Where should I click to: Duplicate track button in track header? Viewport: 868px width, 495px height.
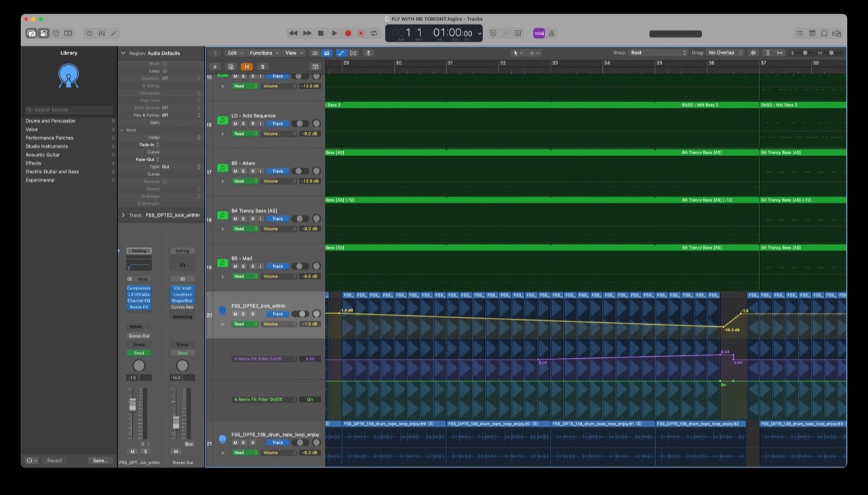231,66
